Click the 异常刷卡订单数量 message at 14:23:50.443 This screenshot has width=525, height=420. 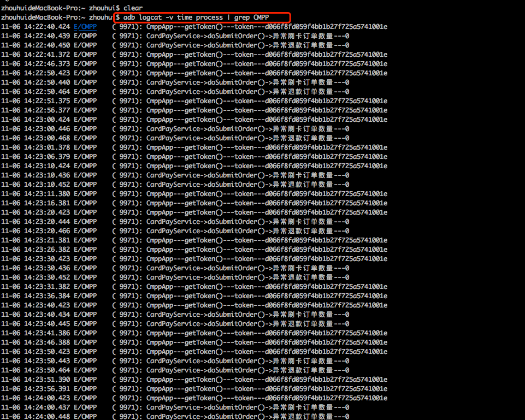pyautogui.click(x=248, y=361)
